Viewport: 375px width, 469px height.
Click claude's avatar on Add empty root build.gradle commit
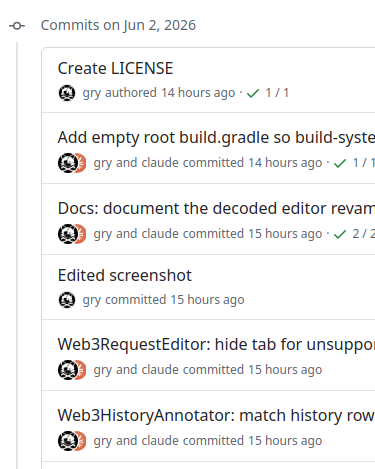click(x=82, y=163)
